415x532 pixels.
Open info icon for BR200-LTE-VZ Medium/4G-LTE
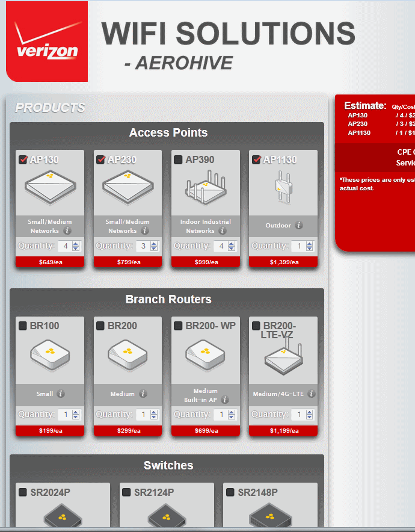tap(312, 394)
